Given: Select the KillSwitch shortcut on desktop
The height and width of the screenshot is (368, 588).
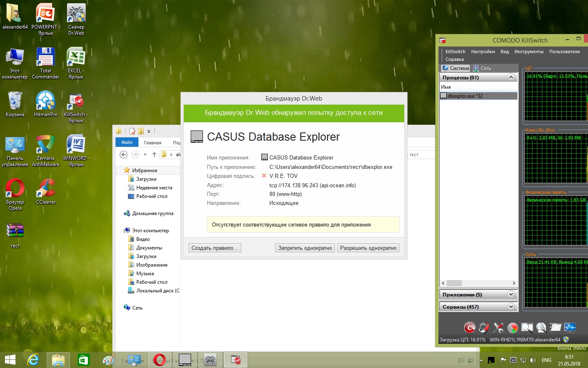Looking at the screenshot, I should coord(76,107).
